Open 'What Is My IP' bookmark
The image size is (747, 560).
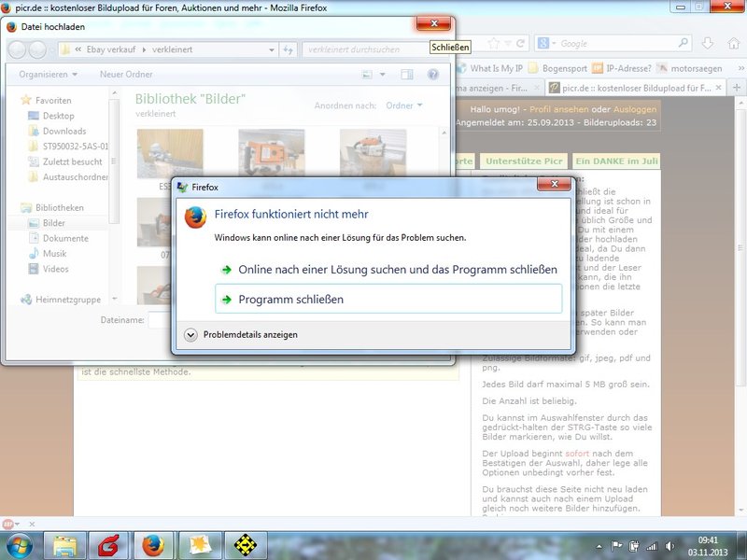point(491,68)
